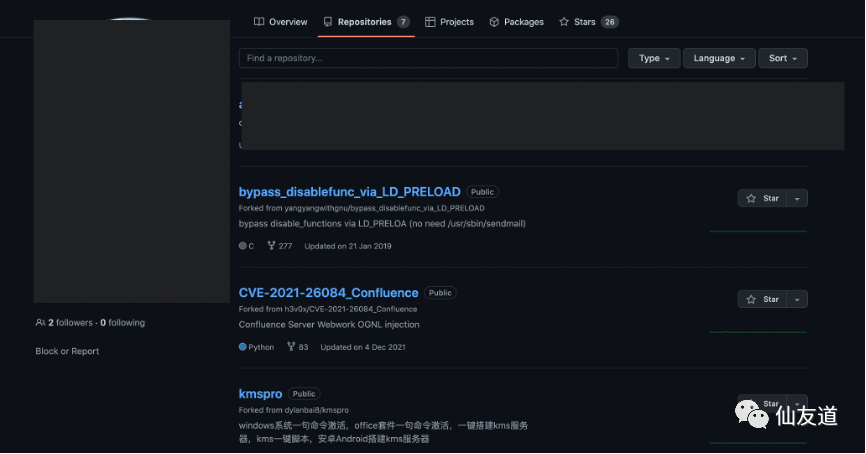Viewport: 866px width, 454px height.
Task: View the 0 following list
Action: coord(123,323)
